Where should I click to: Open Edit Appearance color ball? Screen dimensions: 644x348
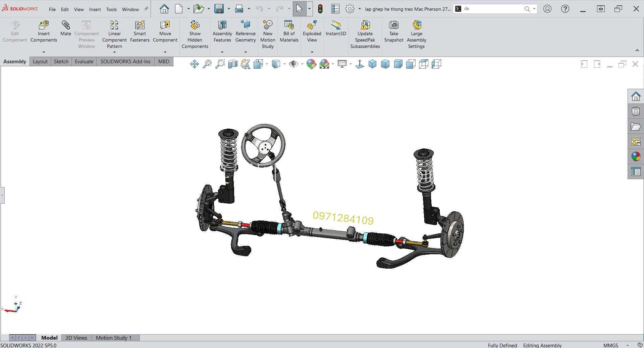311,64
